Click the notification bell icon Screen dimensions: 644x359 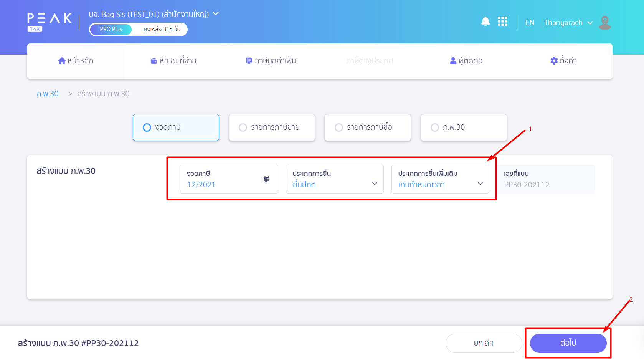click(485, 22)
